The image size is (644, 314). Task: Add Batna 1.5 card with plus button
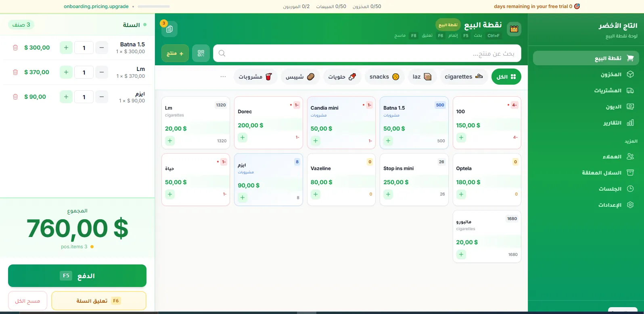point(388,141)
